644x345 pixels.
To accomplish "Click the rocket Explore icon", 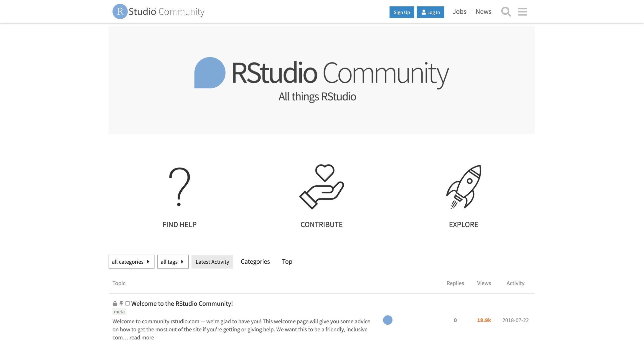I will (463, 187).
